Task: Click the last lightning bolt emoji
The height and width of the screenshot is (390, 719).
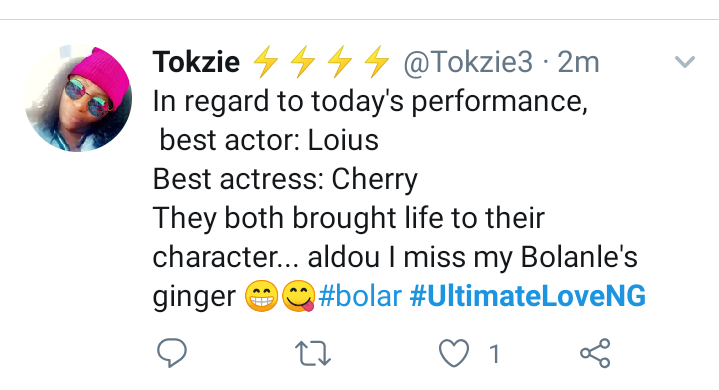Action: pyautogui.click(x=376, y=61)
